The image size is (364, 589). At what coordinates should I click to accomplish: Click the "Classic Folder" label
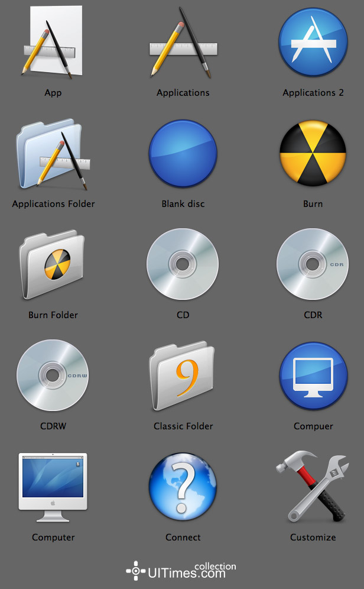click(x=183, y=426)
